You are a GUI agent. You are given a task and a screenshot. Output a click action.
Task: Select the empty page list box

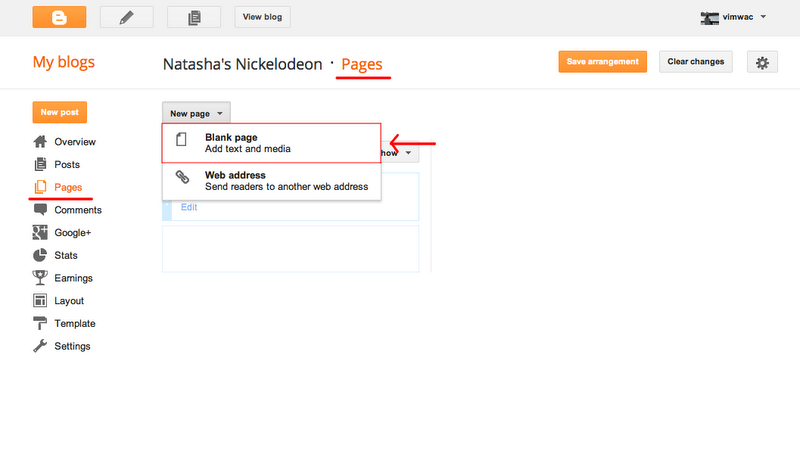coord(291,249)
